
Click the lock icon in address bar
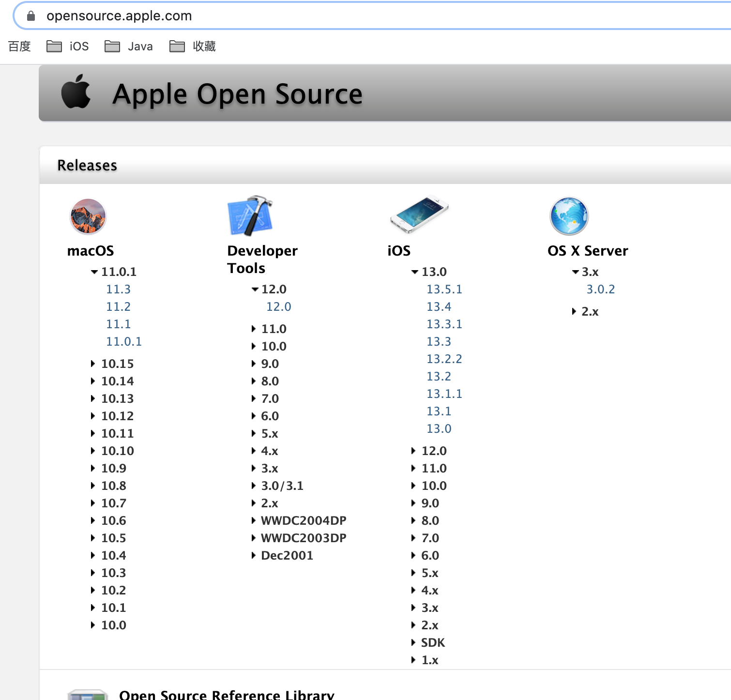pyautogui.click(x=31, y=16)
